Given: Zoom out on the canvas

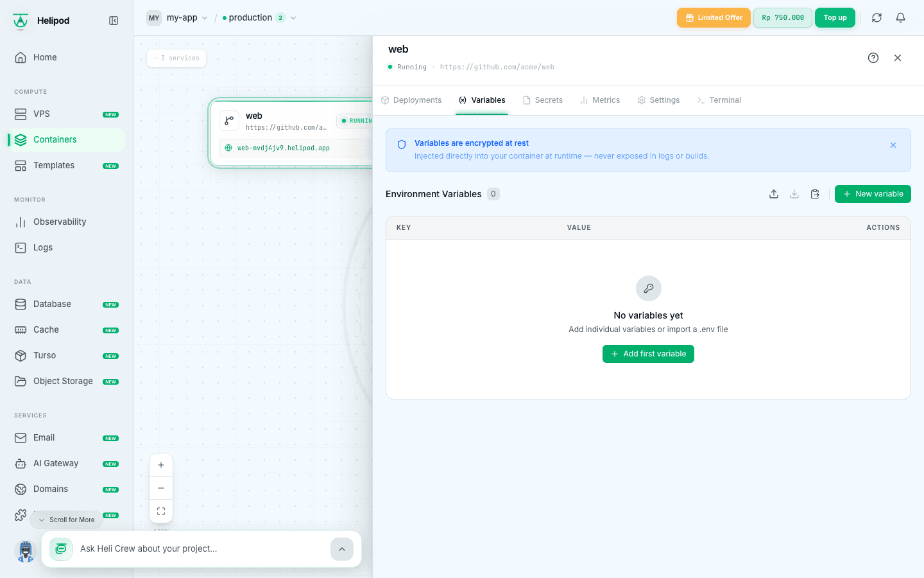Looking at the screenshot, I should (161, 488).
